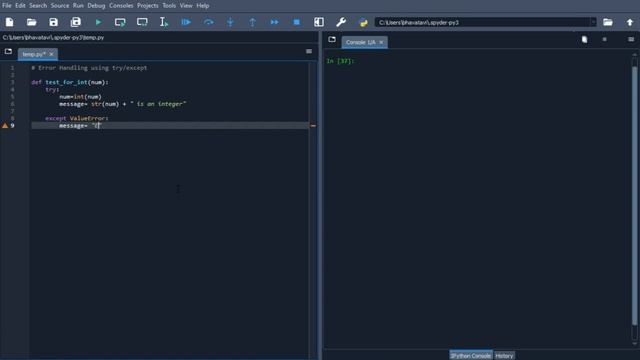Open Preferences with the wrench icon
640x360 pixels.
pos(341,22)
